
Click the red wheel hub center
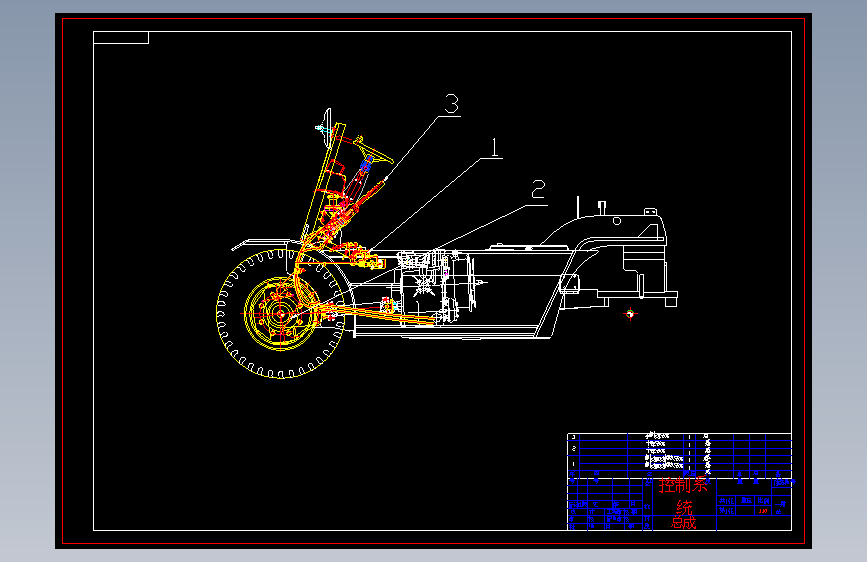point(280,314)
